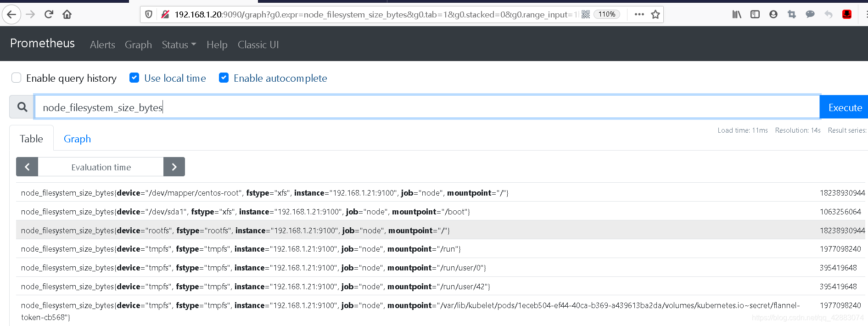The image size is (868, 326).
Task: Click the /run row value 1977098240
Action: point(840,249)
